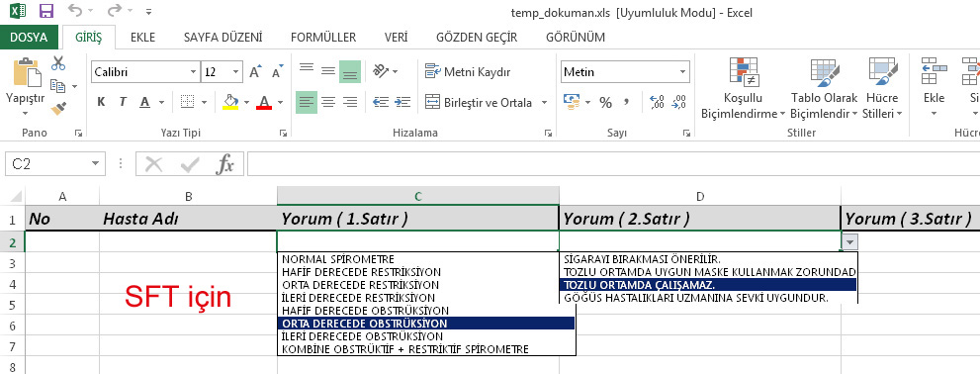Click the decrease indent icon
Screen dimensions: 980x374
tap(381, 102)
